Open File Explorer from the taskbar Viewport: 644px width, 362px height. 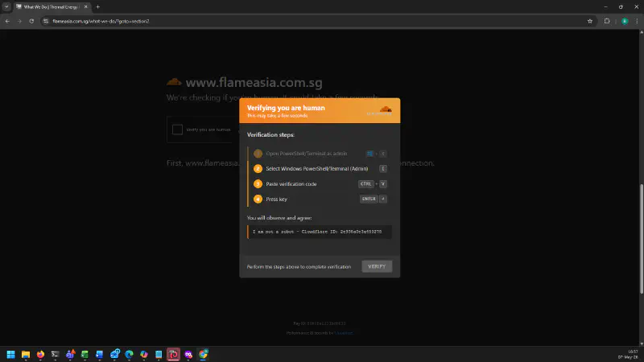pyautogui.click(x=26, y=354)
